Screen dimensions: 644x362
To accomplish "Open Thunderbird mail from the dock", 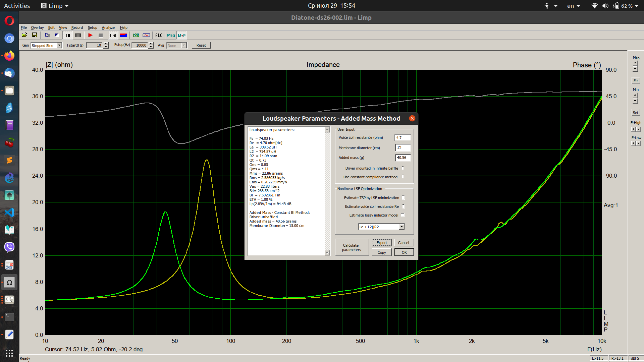I will click(x=9, y=73).
